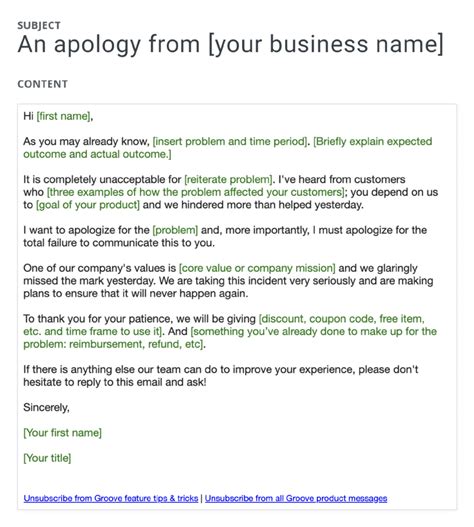This screenshot has height=527, width=474.
Task: Click the [goal of your product] placeholder
Action: (x=88, y=205)
